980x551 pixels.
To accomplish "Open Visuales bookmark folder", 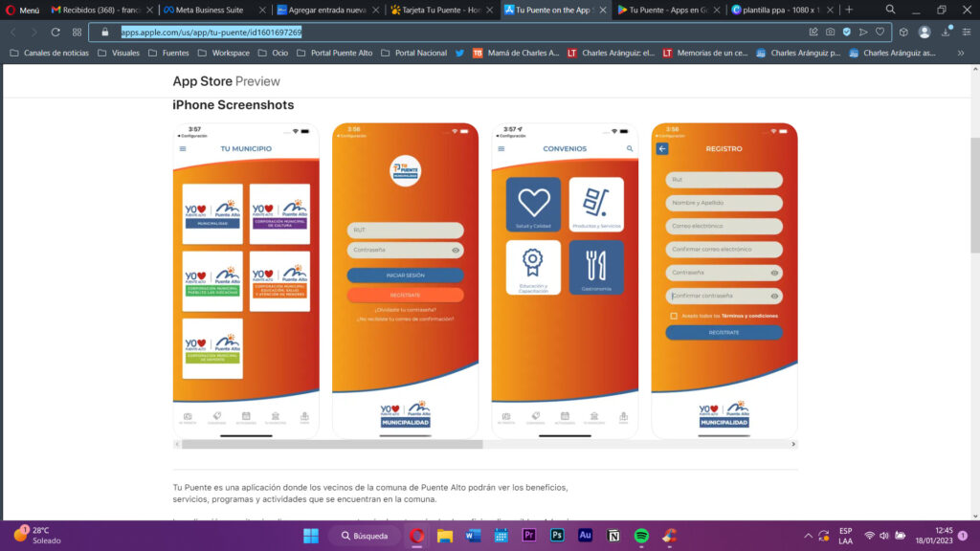I will click(x=119, y=54).
